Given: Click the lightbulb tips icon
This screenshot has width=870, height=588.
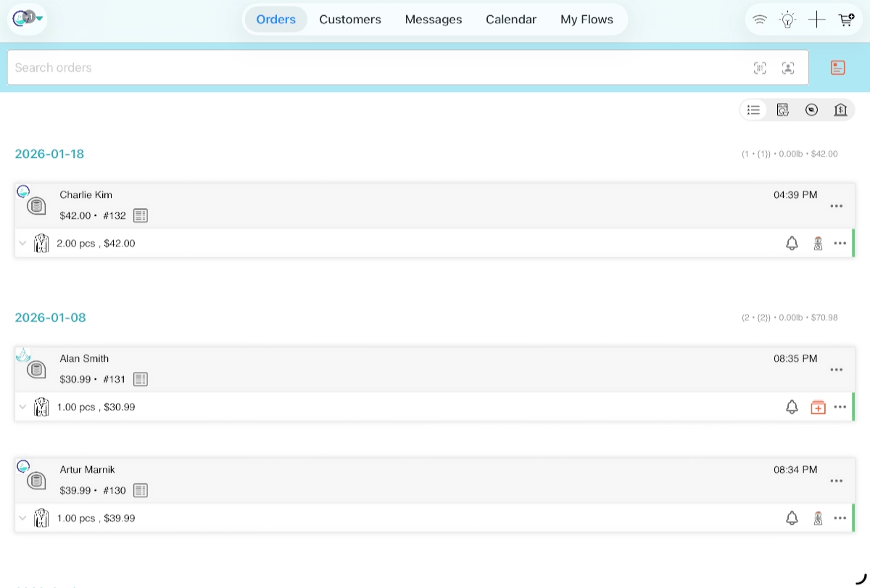Looking at the screenshot, I should [787, 20].
